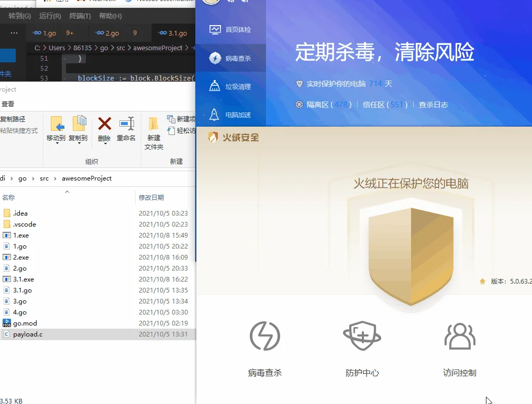Click 移动到 in Explorer ribbon
This screenshot has height=404, width=532.
click(x=56, y=129)
